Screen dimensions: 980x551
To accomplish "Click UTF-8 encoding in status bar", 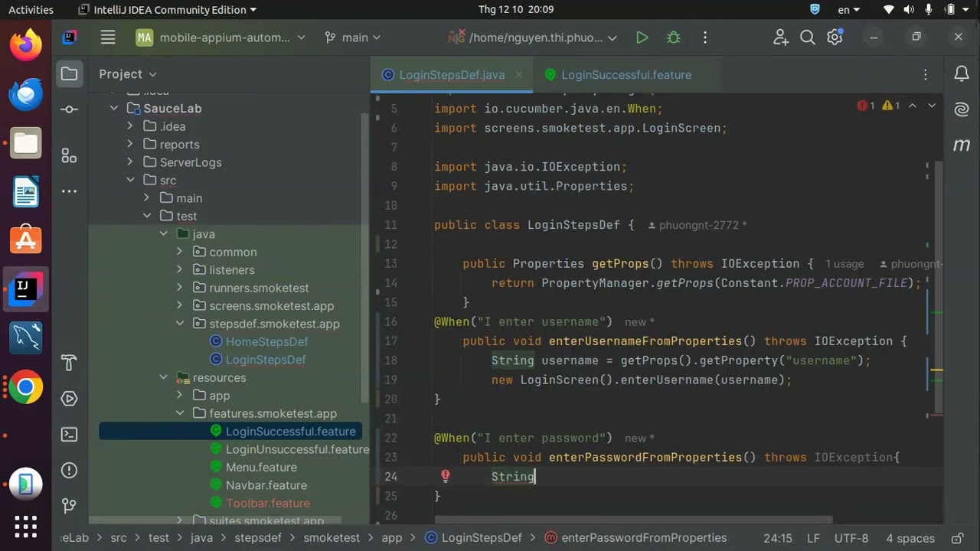I will [x=851, y=538].
